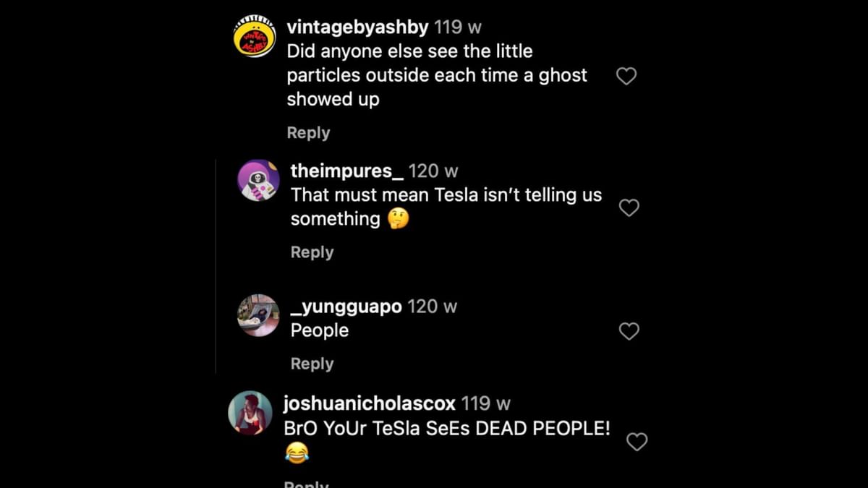Reply to joshuanicholascox's comment

coord(307,483)
